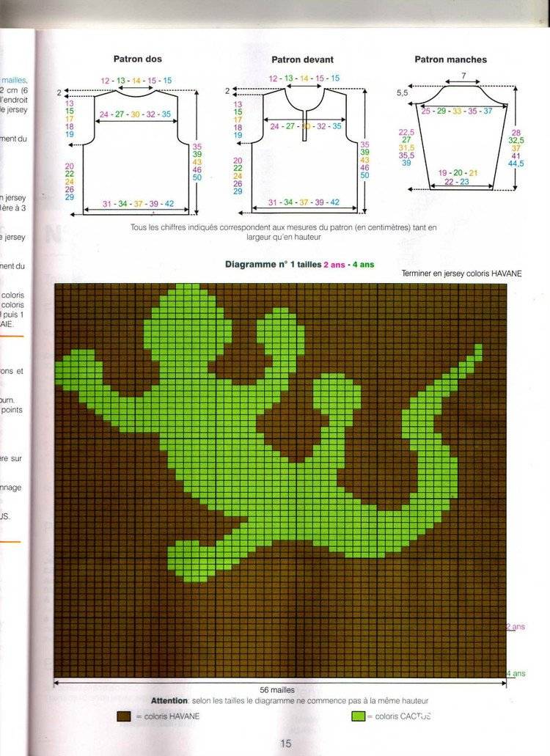Click the '4 ans' row marker beside chart
This screenshot has width=550, height=756.
pyautogui.click(x=516, y=673)
